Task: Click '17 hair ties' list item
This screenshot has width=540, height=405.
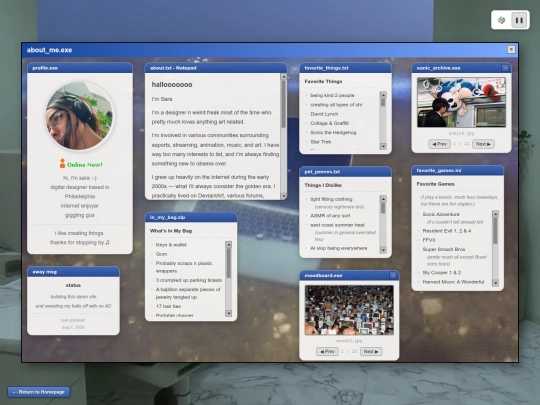Action: [x=168, y=306]
